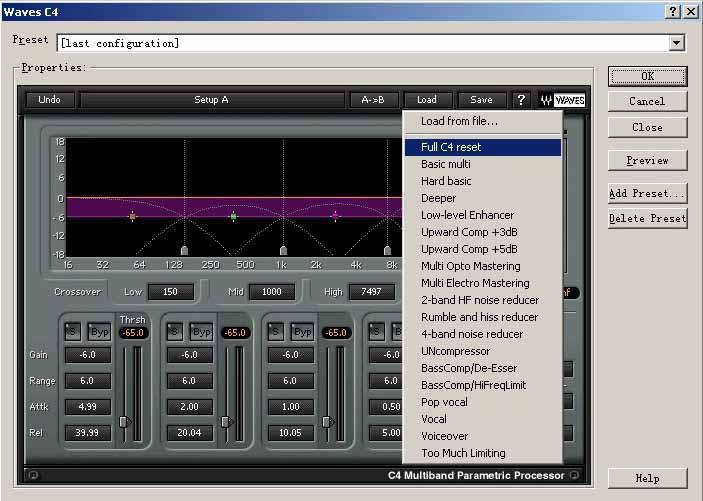Click the Waves logo icon

click(x=562, y=100)
